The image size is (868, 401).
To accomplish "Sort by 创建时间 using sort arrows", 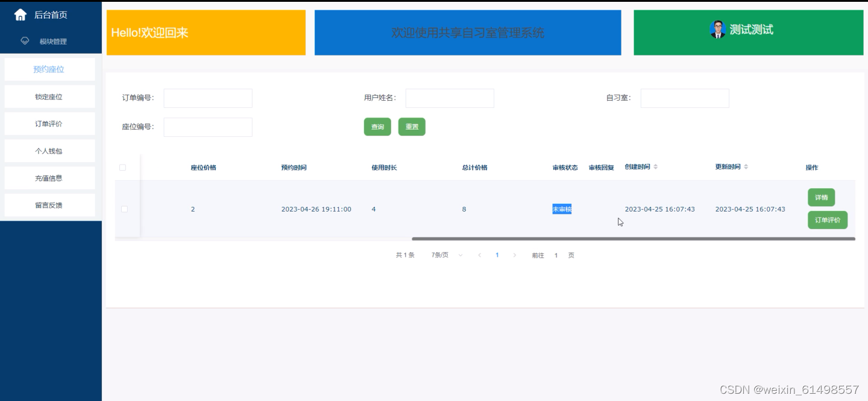I will [x=656, y=167].
